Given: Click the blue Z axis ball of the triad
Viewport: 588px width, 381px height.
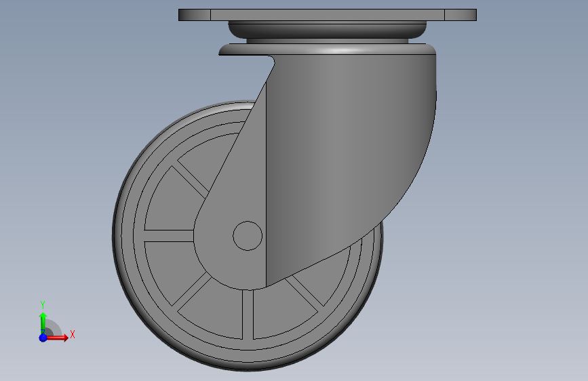Looking at the screenshot, I should point(43,338).
